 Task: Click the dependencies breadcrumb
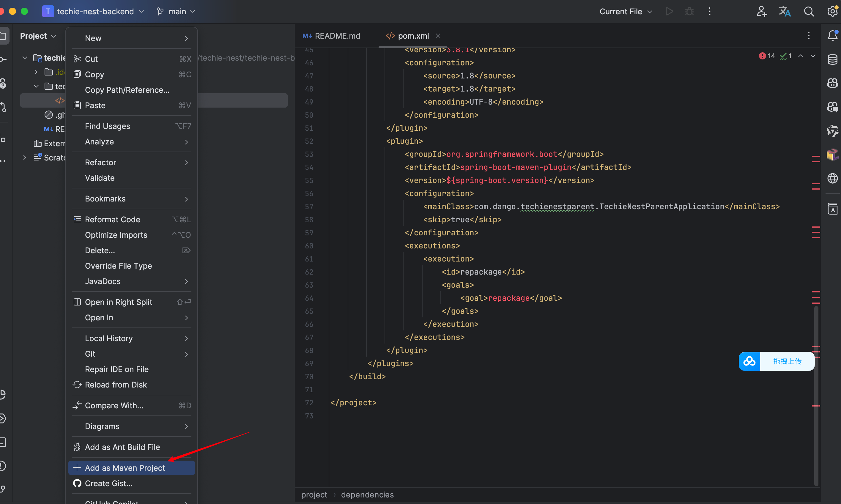(367, 494)
